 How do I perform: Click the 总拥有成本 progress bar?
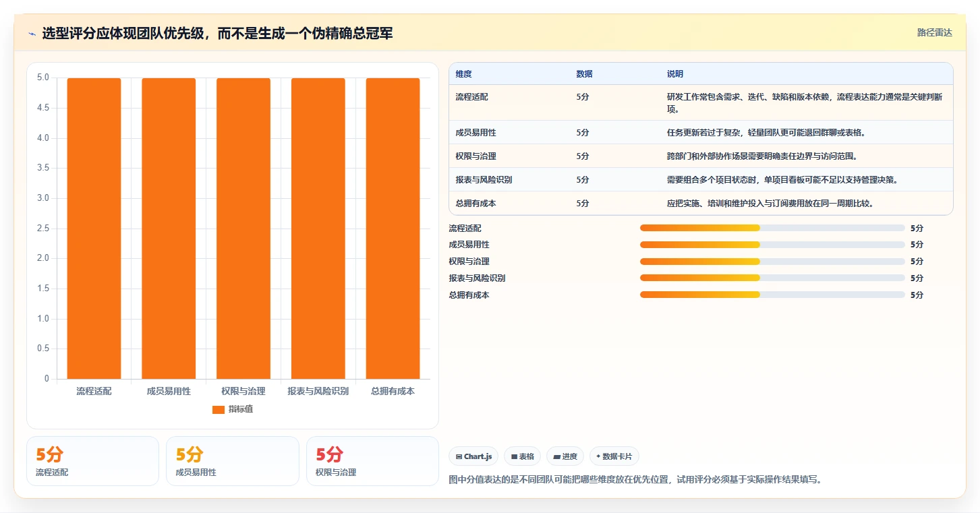(772, 295)
